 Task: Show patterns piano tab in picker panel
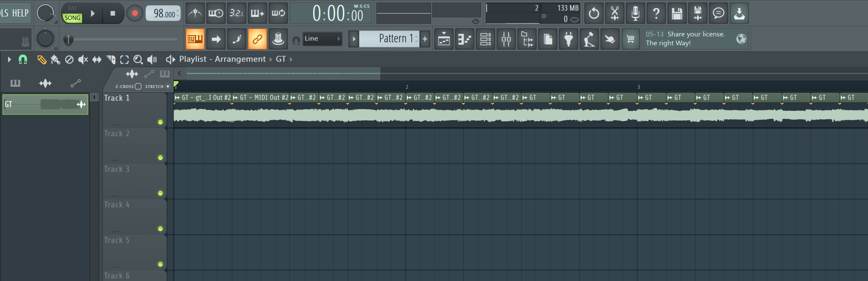(15, 83)
